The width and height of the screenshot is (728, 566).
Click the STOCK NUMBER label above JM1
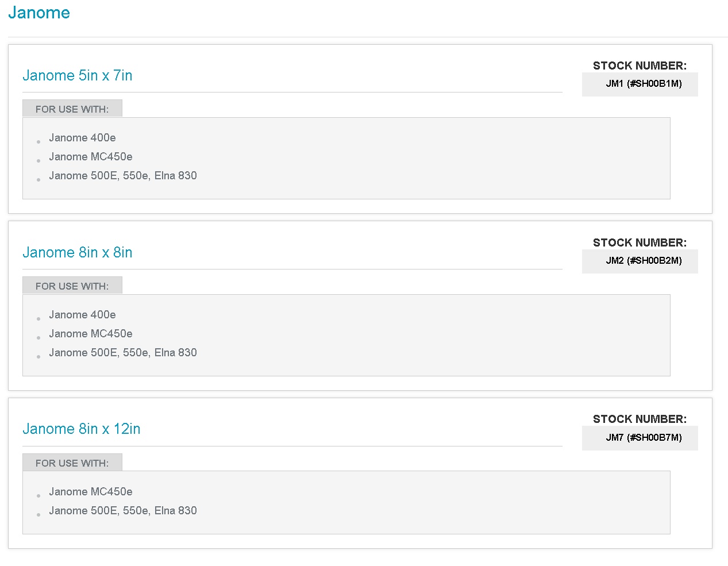pos(640,66)
